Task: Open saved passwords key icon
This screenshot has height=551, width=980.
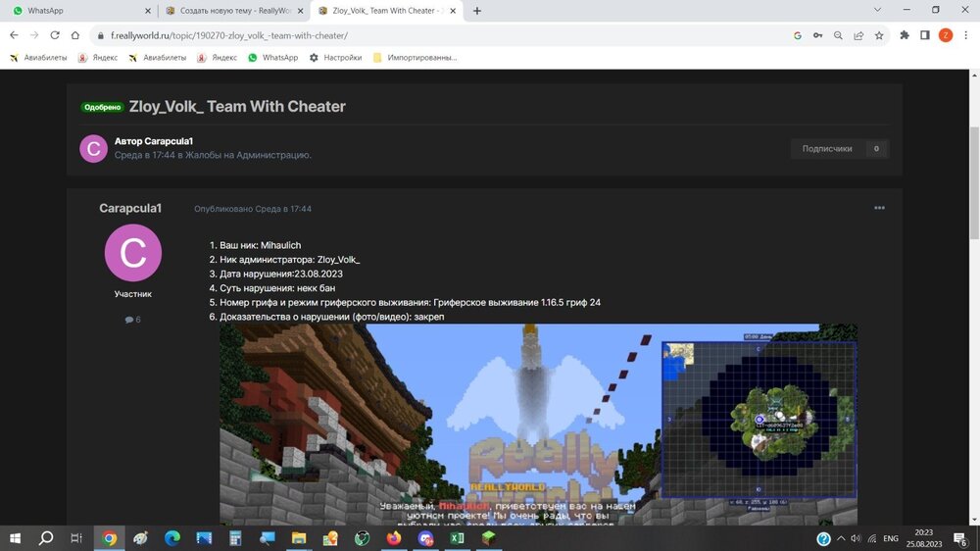Action: tap(817, 35)
